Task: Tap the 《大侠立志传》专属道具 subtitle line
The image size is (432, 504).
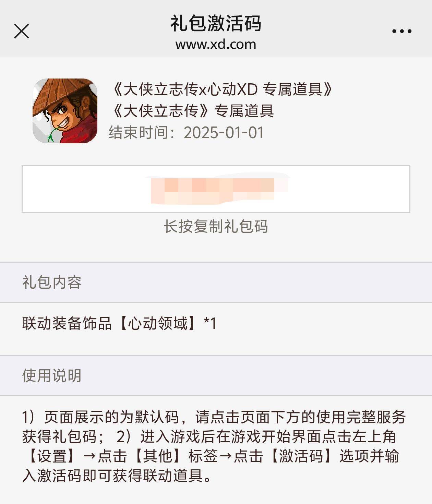Action: pyautogui.click(x=192, y=111)
